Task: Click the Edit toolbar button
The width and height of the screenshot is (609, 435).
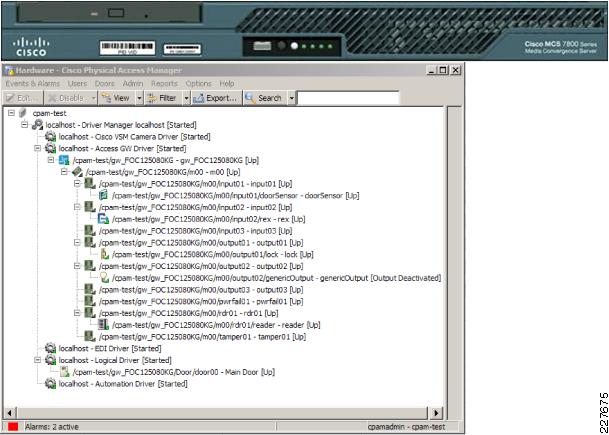Action: [22, 98]
